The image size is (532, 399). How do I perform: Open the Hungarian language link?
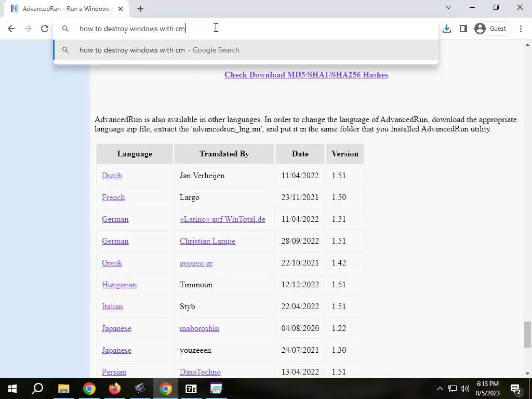pos(119,285)
